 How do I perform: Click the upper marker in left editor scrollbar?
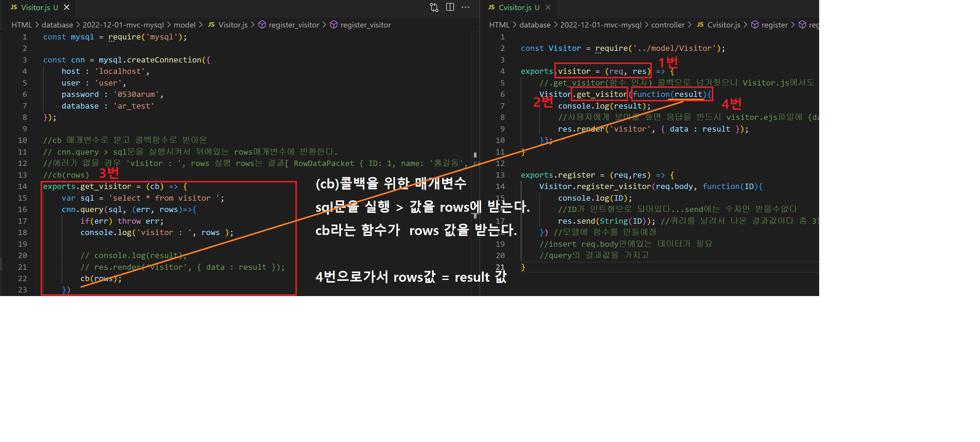click(475, 155)
